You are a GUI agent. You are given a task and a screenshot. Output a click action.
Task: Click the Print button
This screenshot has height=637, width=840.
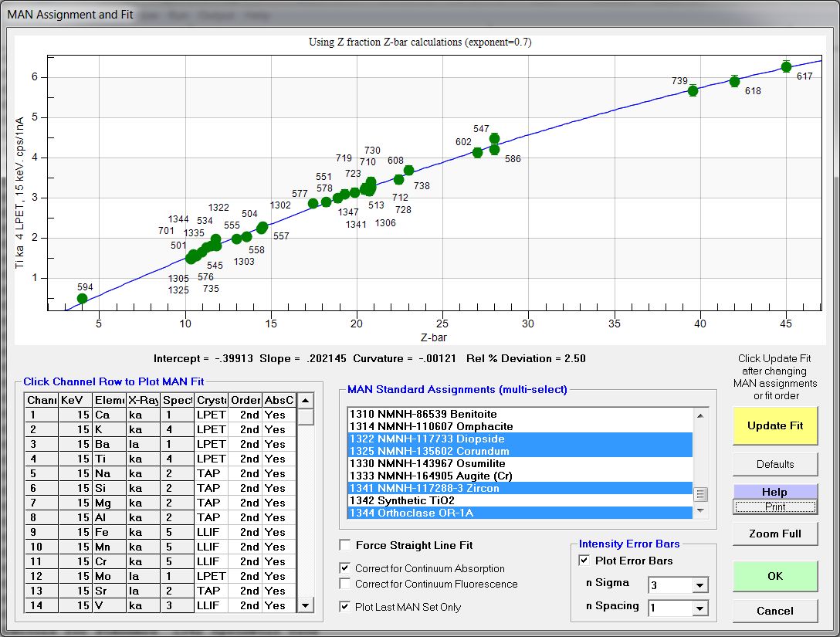(775, 507)
